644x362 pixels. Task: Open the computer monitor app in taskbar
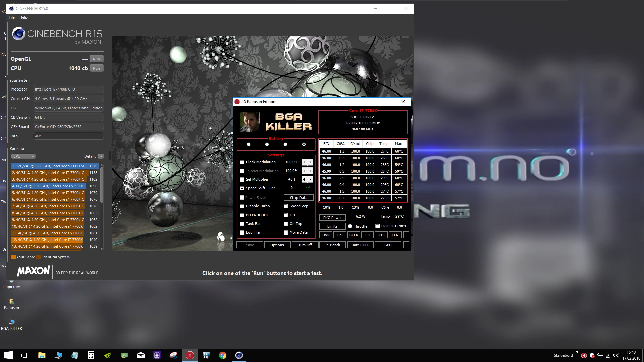(58, 355)
